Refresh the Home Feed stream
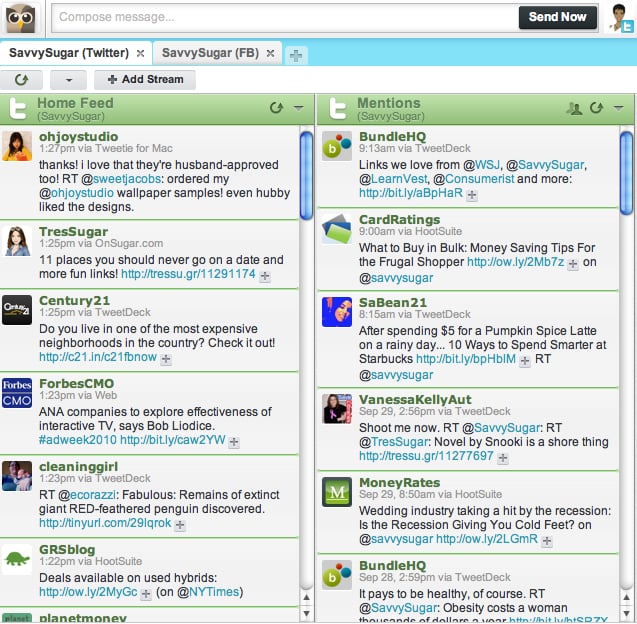The width and height of the screenshot is (637, 624). coord(276,108)
